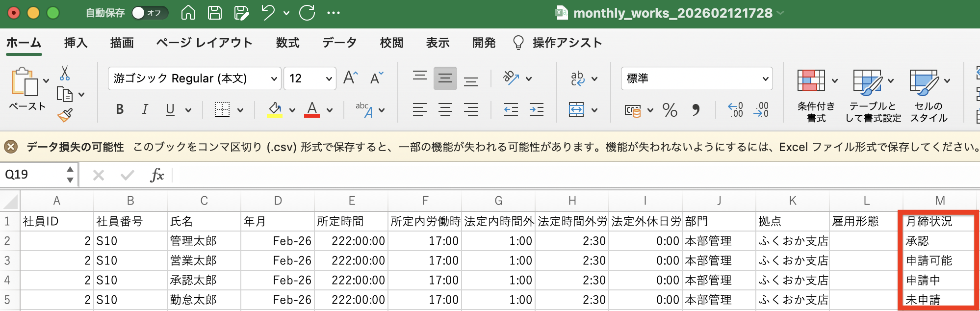Toggle Bold formatting

pyautogui.click(x=120, y=110)
